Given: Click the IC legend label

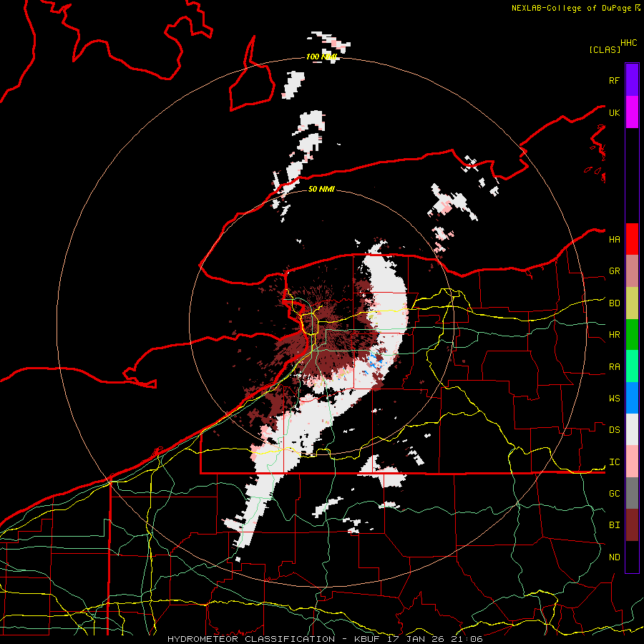Looking at the screenshot, I should (x=615, y=462).
